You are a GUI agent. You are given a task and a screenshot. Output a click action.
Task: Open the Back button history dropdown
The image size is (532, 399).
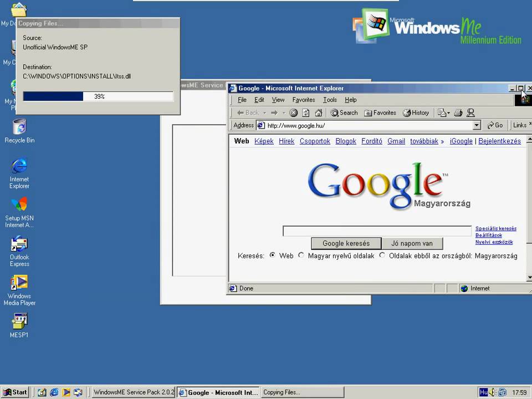(x=265, y=112)
